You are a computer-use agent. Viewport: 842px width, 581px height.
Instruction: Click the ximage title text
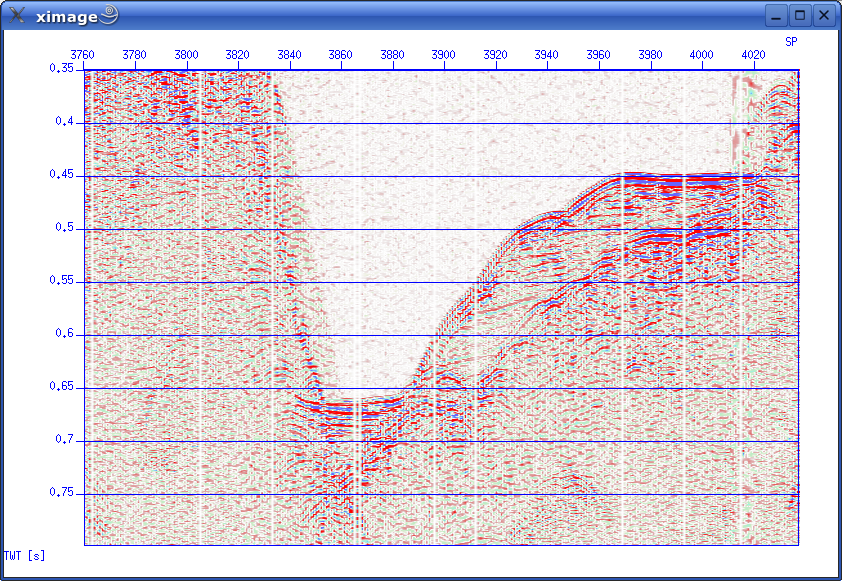(65, 16)
